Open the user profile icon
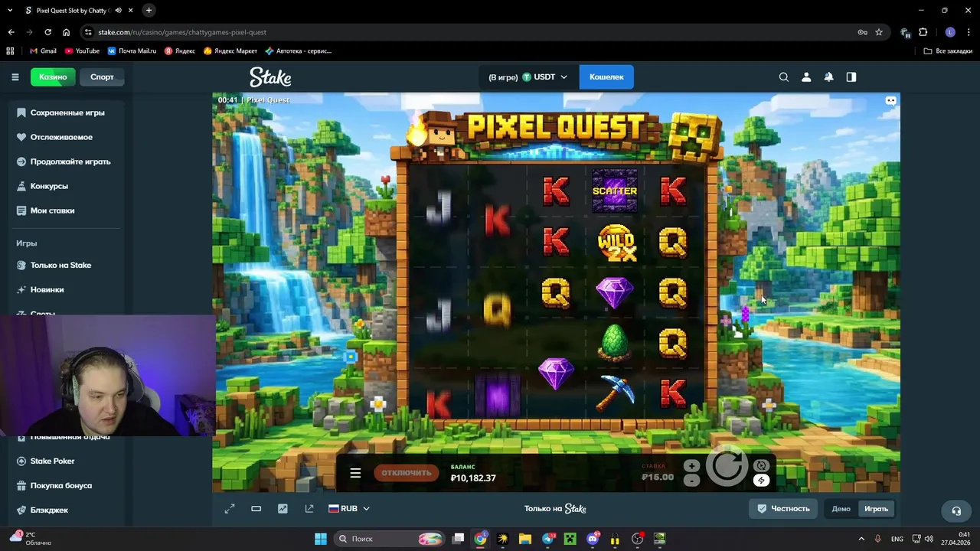The image size is (980, 551). pos(806,77)
